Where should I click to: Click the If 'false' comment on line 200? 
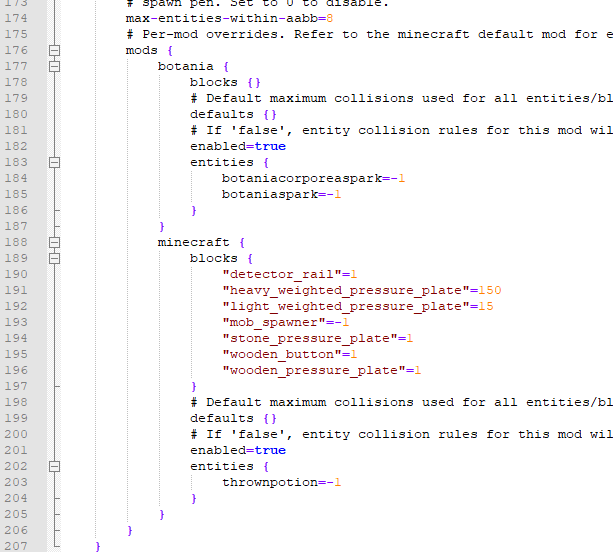tap(401, 435)
